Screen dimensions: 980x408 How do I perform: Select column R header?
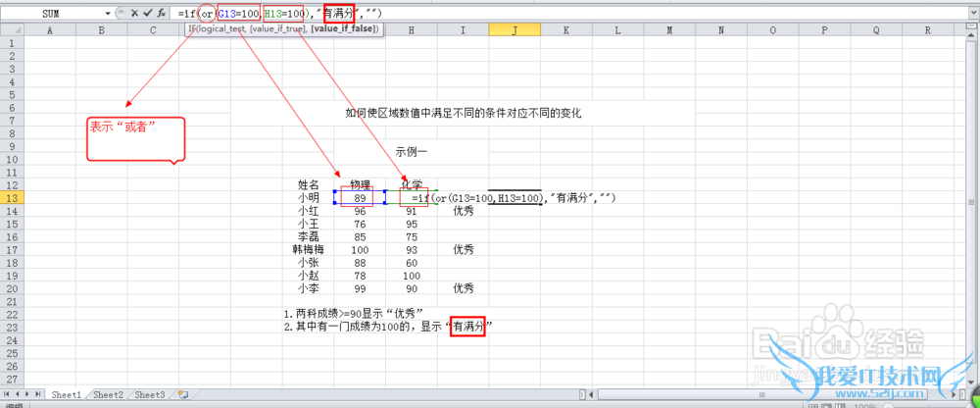(927, 29)
